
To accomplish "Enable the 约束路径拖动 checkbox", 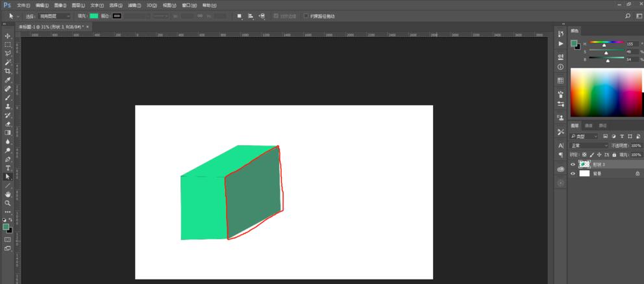I will click(306, 16).
